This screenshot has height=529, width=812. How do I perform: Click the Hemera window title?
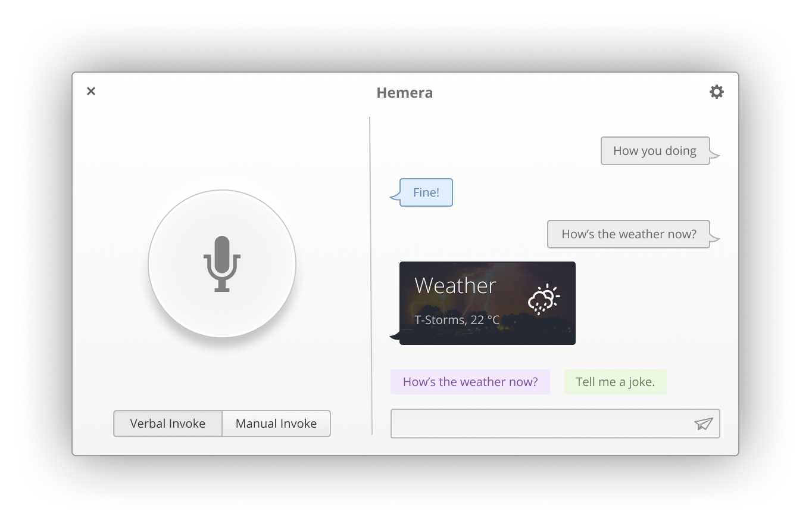405,93
